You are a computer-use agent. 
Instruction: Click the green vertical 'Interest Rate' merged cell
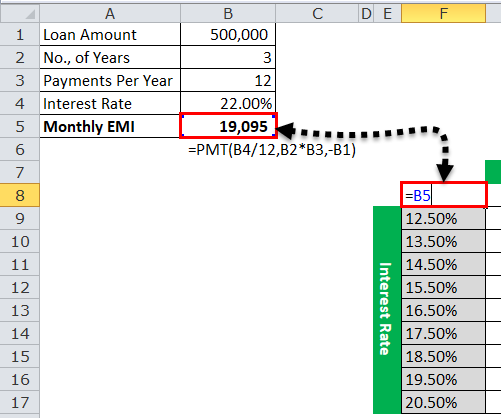click(387, 310)
